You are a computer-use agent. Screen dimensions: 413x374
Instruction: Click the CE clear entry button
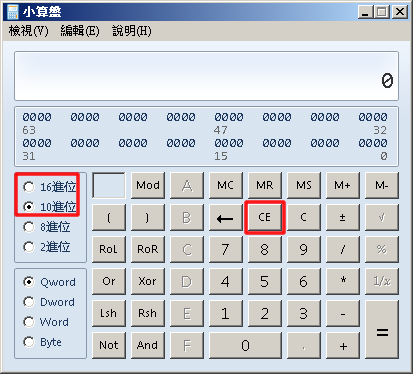pos(265,217)
